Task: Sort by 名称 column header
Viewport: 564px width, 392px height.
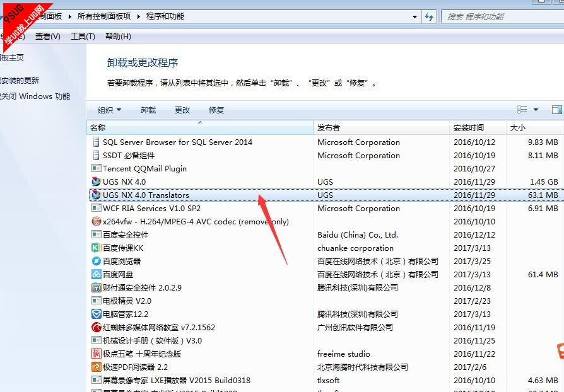Action: coord(200,127)
